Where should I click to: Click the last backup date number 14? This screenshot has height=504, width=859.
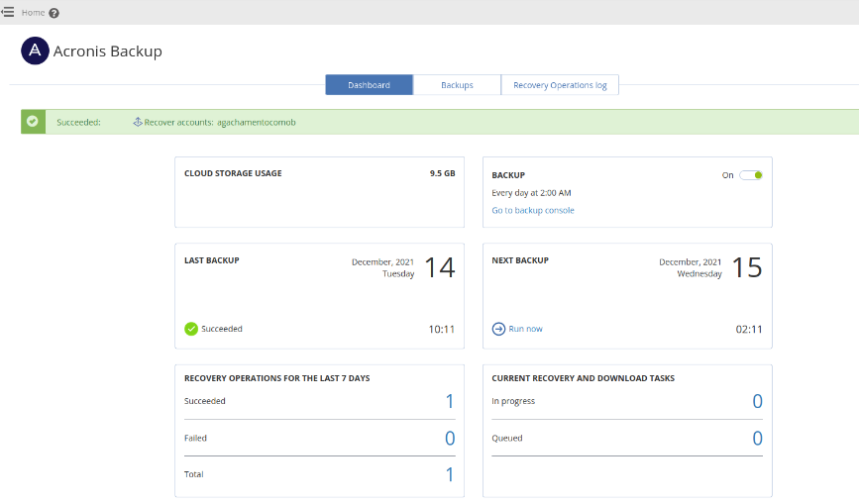[440, 267]
